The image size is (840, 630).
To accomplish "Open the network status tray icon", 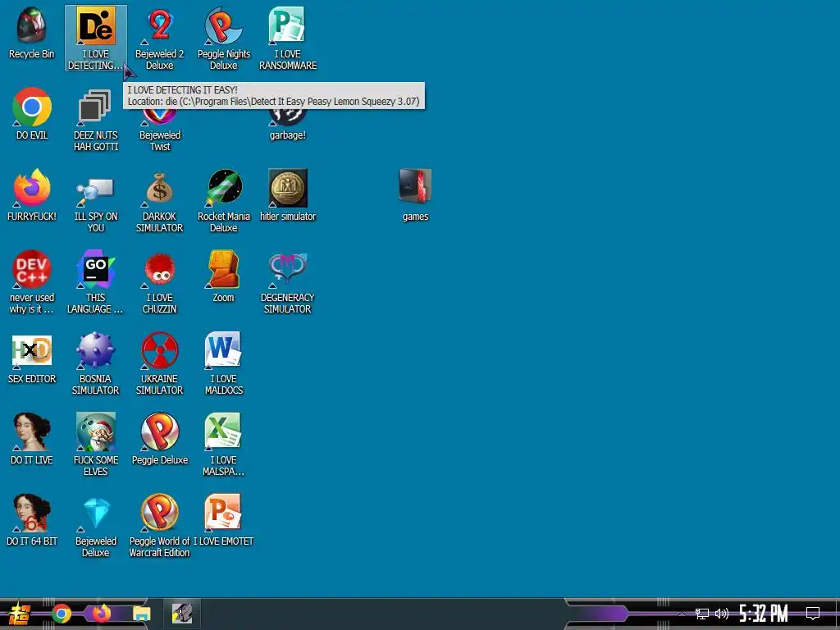I will [702, 614].
